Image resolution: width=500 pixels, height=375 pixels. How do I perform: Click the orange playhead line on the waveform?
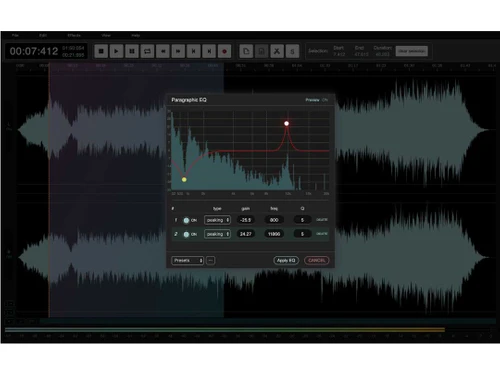[x=49, y=190]
